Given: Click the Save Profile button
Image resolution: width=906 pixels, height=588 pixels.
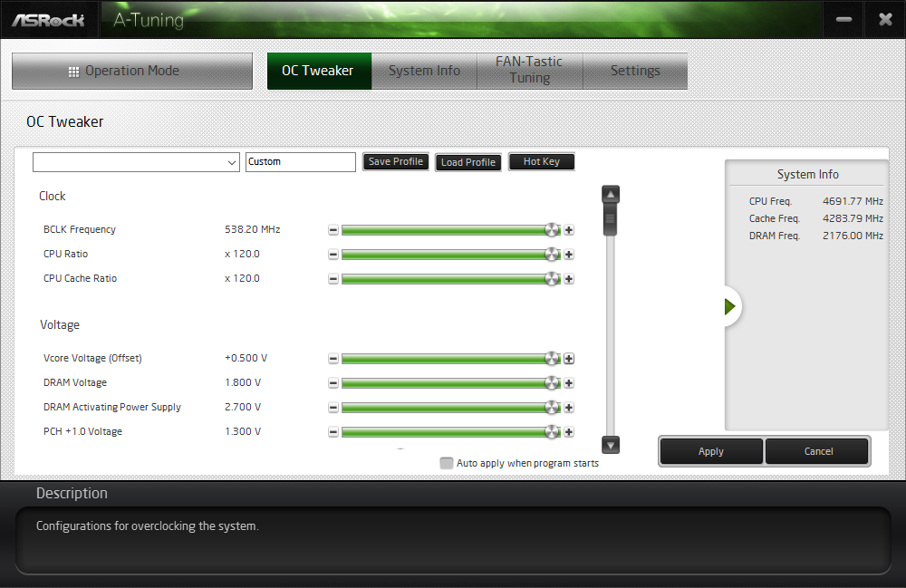Looking at the screenshot, I should [396, 162].
